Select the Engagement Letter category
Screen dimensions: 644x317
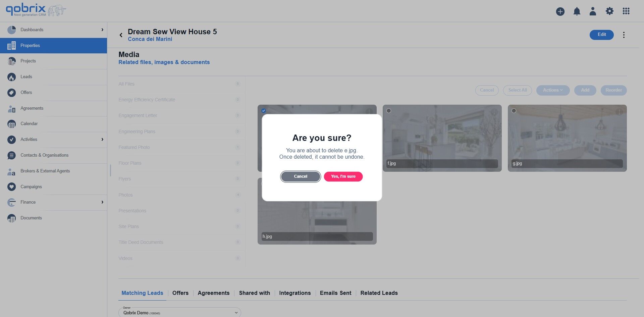coord(181,115)
